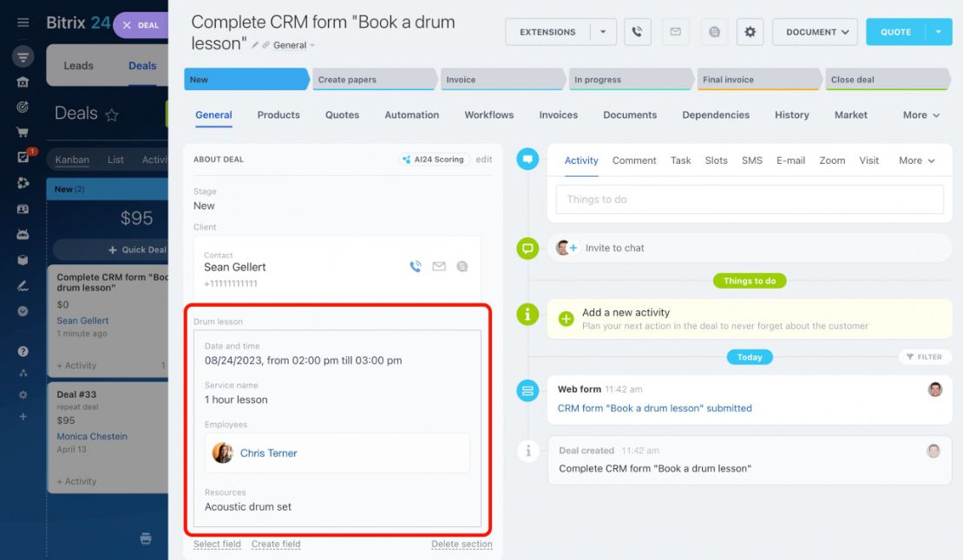Select the Comment tab
Screen dimensions: 963x560
tap(634, 160)
